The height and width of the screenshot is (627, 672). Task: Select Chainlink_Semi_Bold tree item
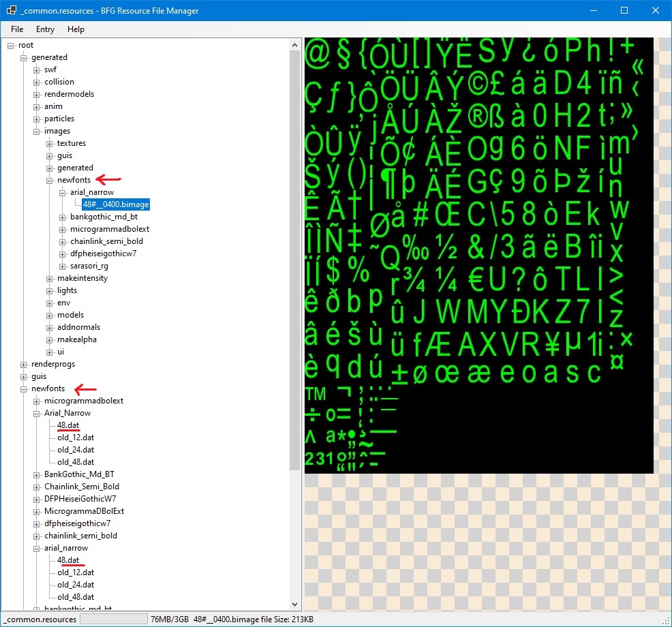(x=81, y=487)
